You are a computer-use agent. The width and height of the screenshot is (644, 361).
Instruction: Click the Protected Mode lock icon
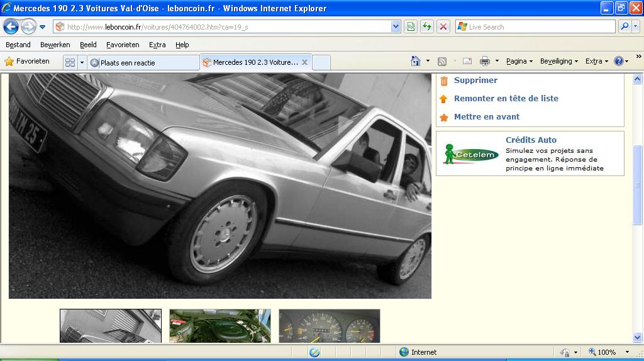pyautogui.click(x=565, y=352)
